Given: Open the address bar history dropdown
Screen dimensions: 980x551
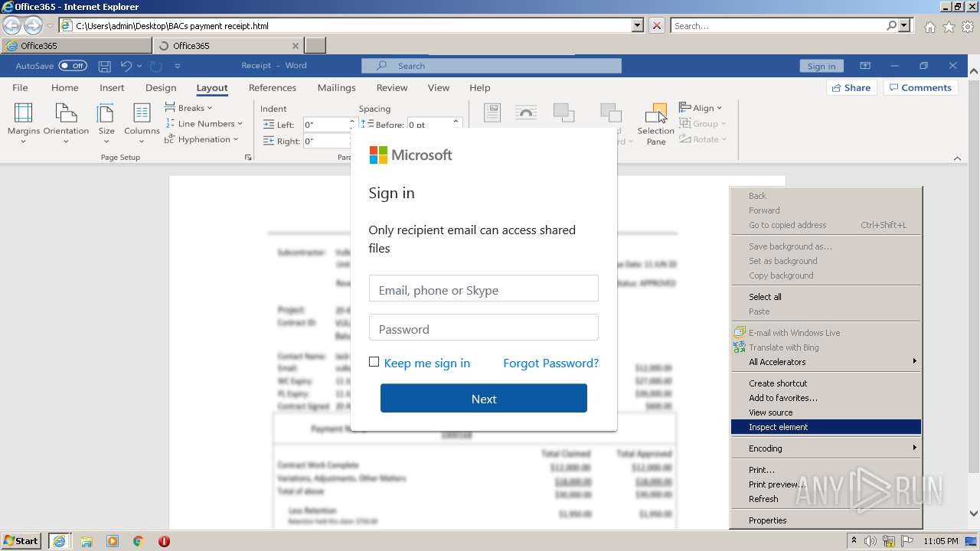Looking at the screenshot, I should coord(638,25).
